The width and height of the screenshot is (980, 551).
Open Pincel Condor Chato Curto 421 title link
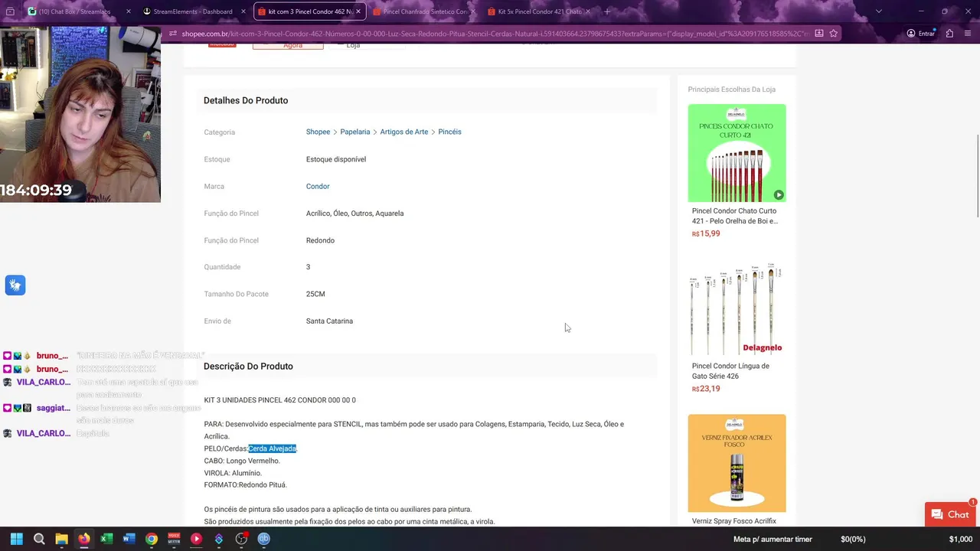[735, 216]
